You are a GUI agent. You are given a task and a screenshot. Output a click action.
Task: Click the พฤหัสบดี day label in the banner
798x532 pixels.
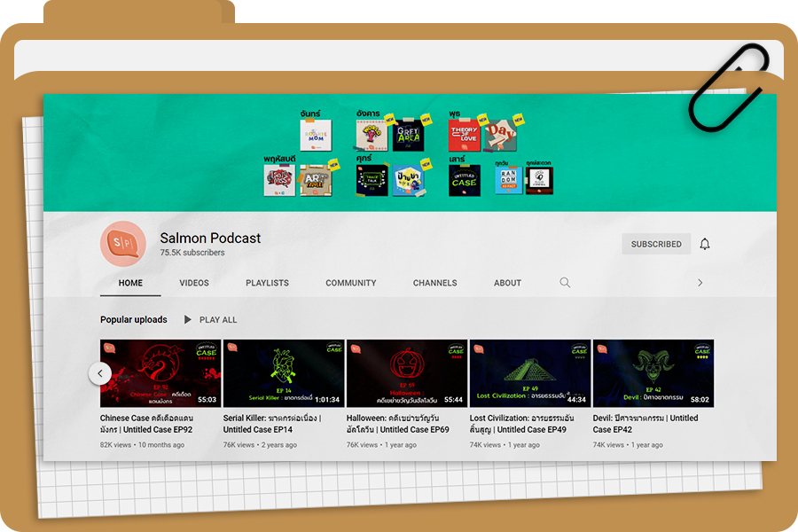[279, 159]
